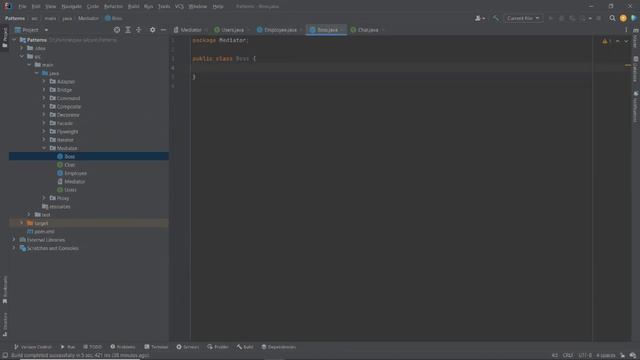Click Collapse All icon in Project panel
This screenshot has width=640, height=360.
tap(138, 30)
